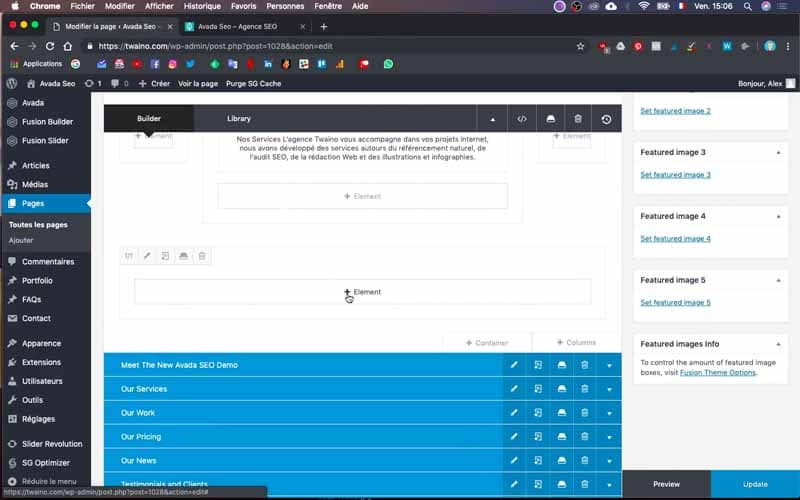Open the Fusion Builder sidebar menu
The width and height of the screenshot is (800, 500).
tap(46, 121)
